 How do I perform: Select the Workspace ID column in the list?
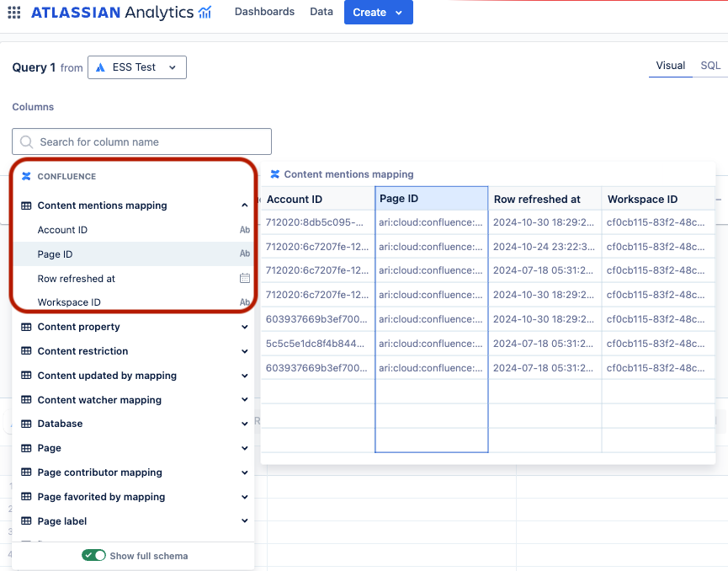(134, 302)
